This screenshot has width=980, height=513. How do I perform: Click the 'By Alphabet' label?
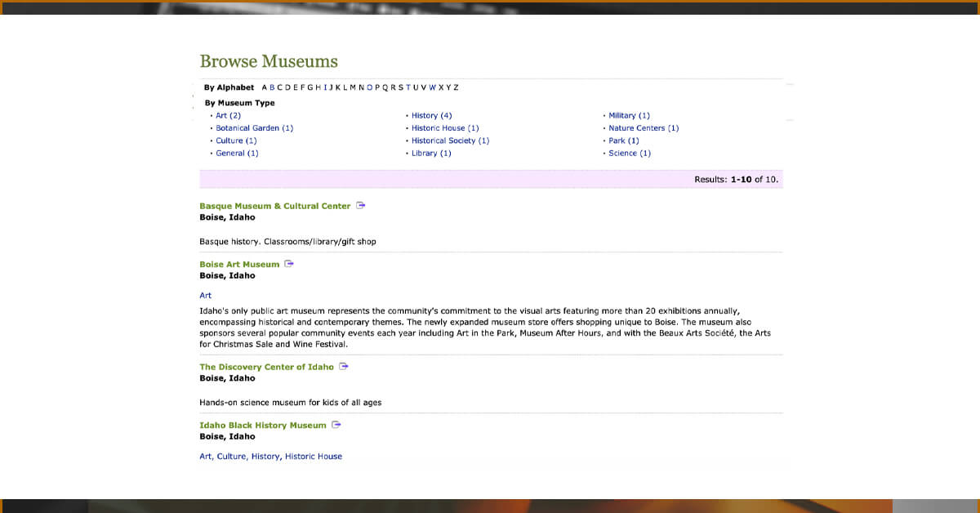click(229, 87)
